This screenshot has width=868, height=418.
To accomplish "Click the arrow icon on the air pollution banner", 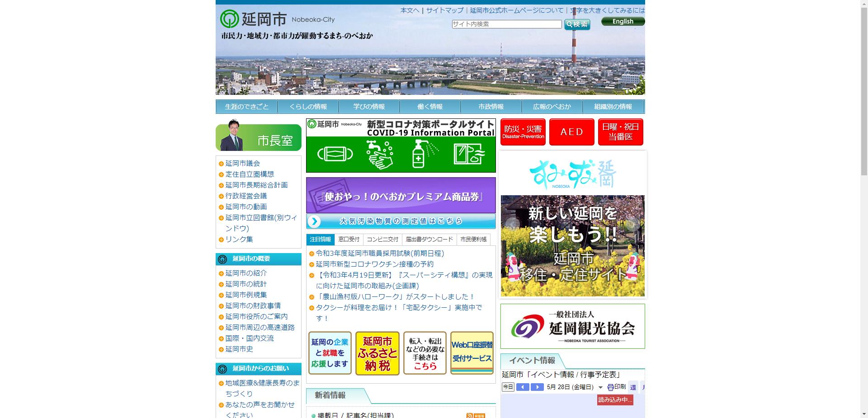I will pyautogui.click(x=315, y=221).
